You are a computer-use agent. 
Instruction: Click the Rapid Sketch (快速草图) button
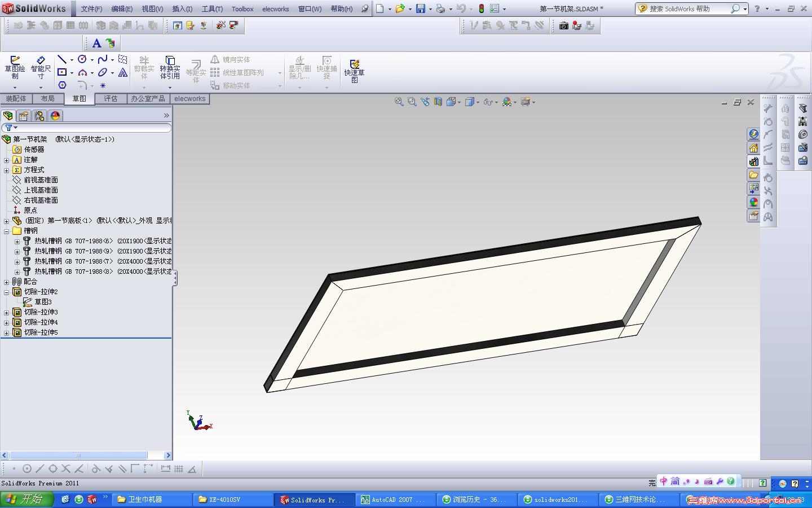[355, 71]
